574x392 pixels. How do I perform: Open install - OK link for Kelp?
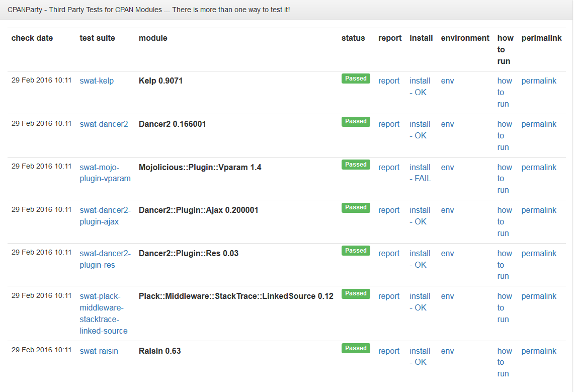click(420, 87)
